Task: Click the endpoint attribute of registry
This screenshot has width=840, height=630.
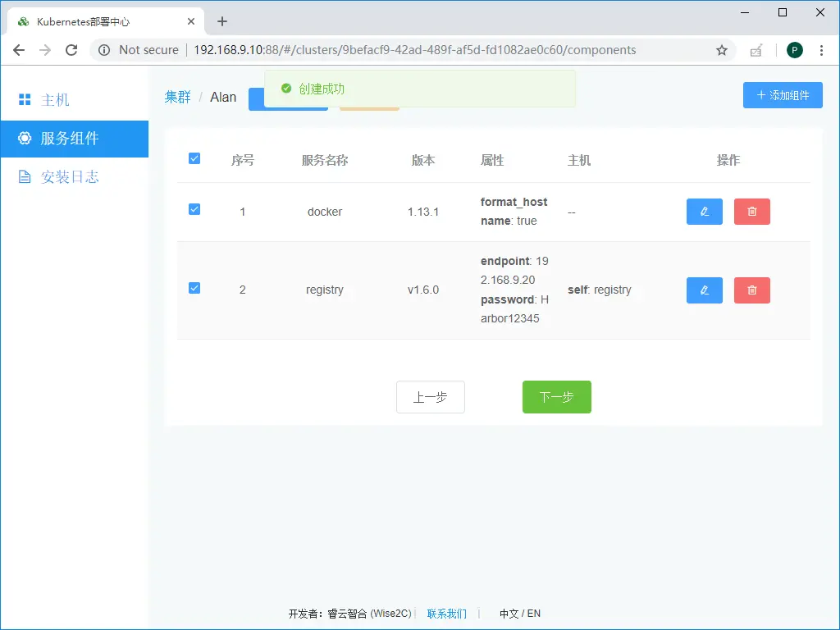Action: click(x=514, y=271)
